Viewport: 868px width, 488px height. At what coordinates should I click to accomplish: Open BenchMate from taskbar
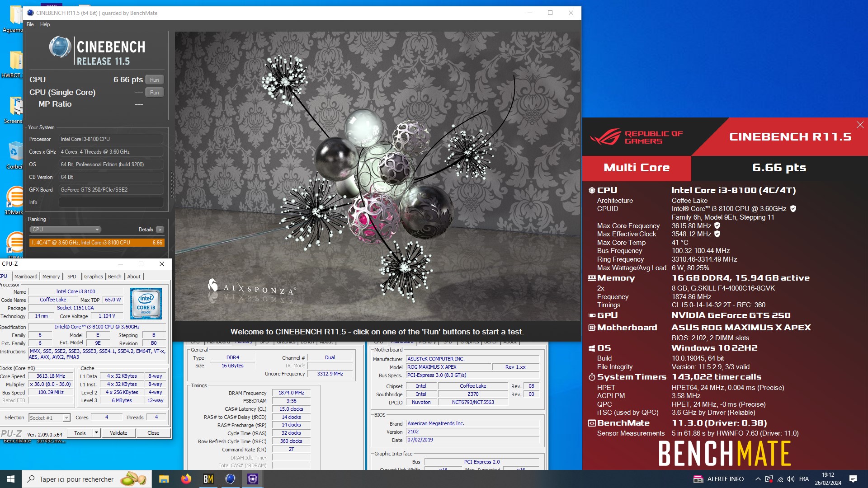208,479
